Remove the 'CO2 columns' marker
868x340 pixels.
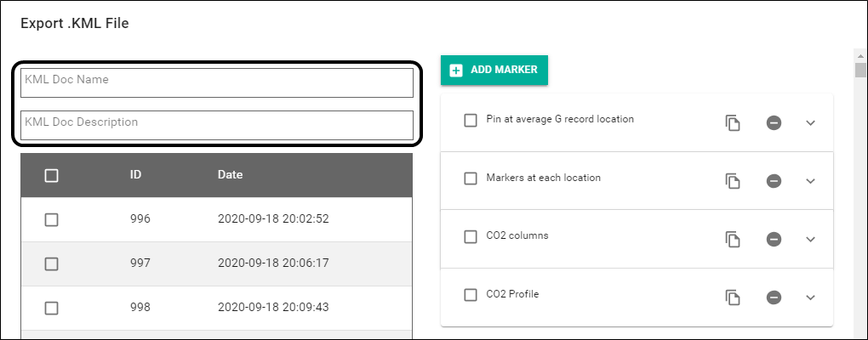[x=774, y=239]
